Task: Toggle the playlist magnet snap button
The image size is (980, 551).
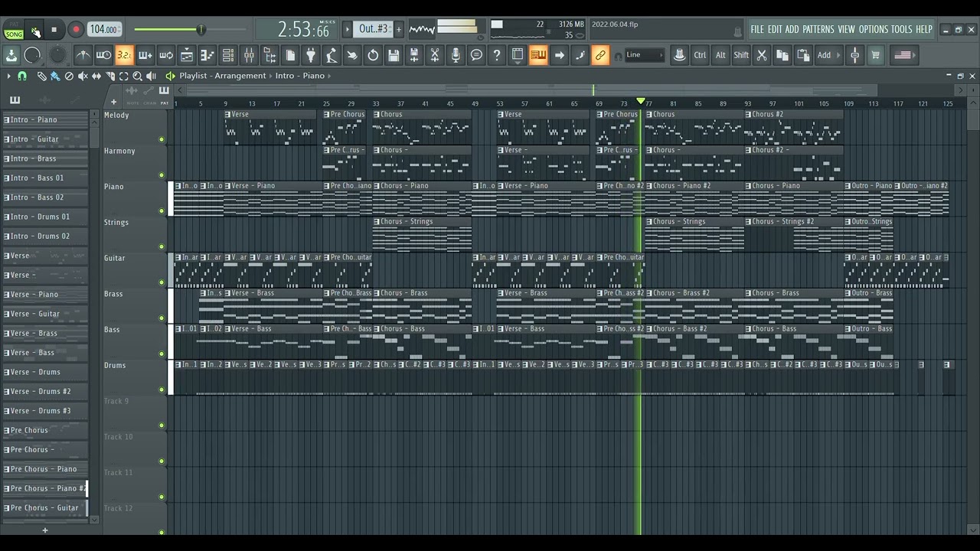Action: pos(22,76)
